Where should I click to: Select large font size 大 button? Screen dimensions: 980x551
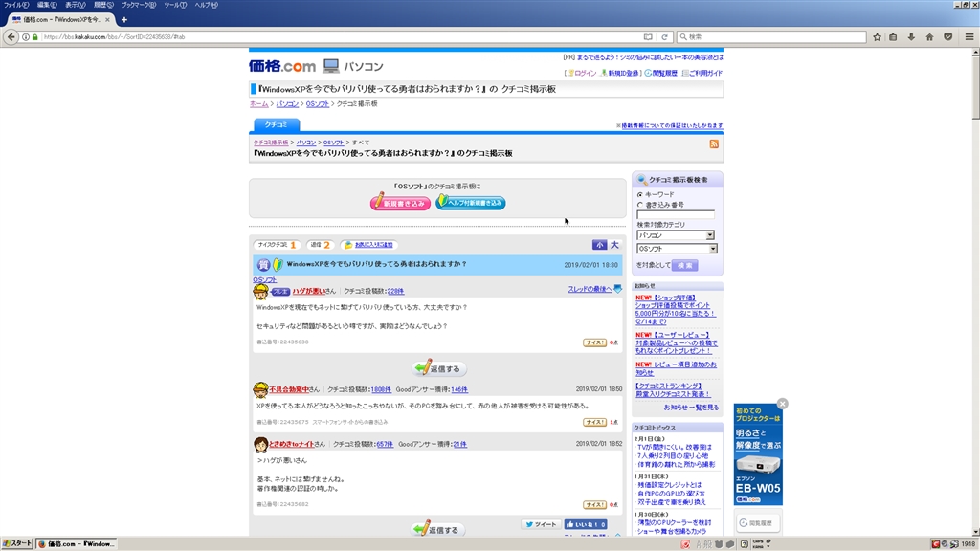pos(614,245)
